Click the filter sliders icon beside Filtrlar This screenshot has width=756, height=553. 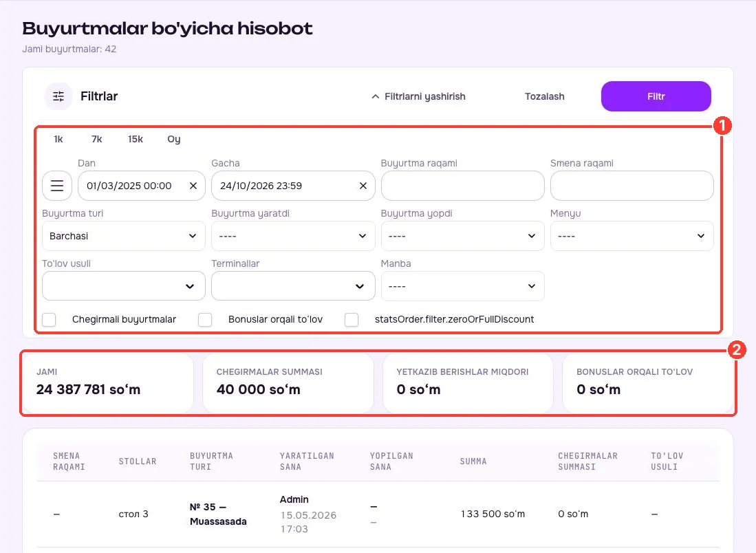58,96
